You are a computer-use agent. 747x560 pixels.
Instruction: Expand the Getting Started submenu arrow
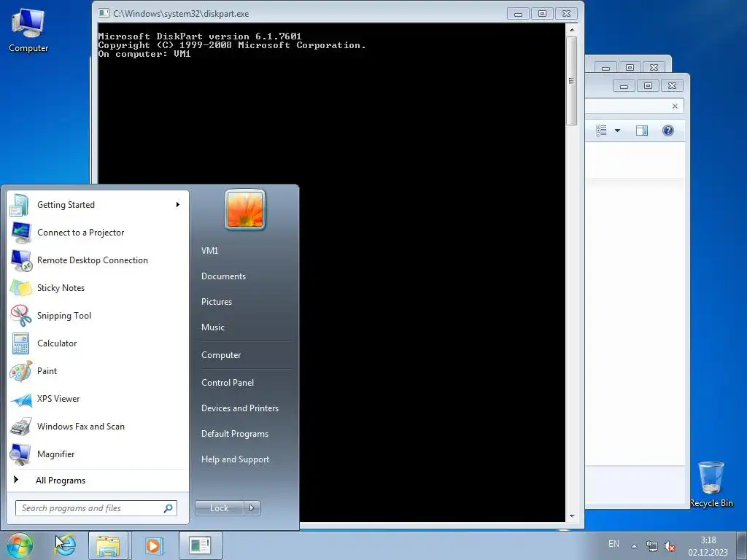[178, 205]
